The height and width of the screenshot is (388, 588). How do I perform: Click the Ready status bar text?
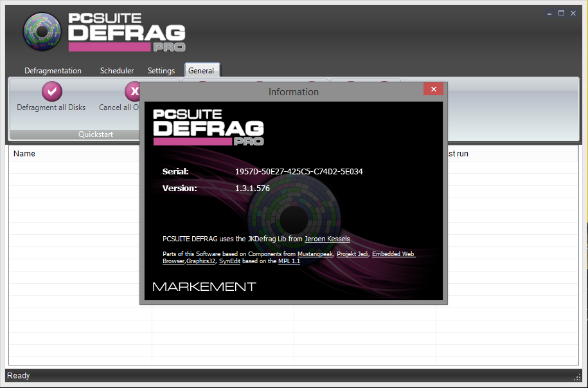pyautogui.click(x=19, y=376)
